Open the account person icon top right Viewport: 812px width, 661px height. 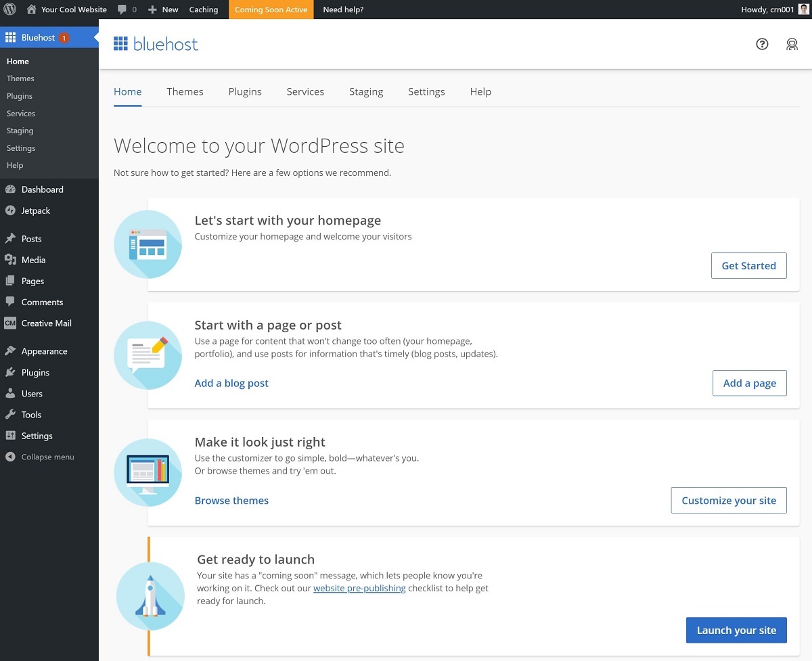(792, 44)
